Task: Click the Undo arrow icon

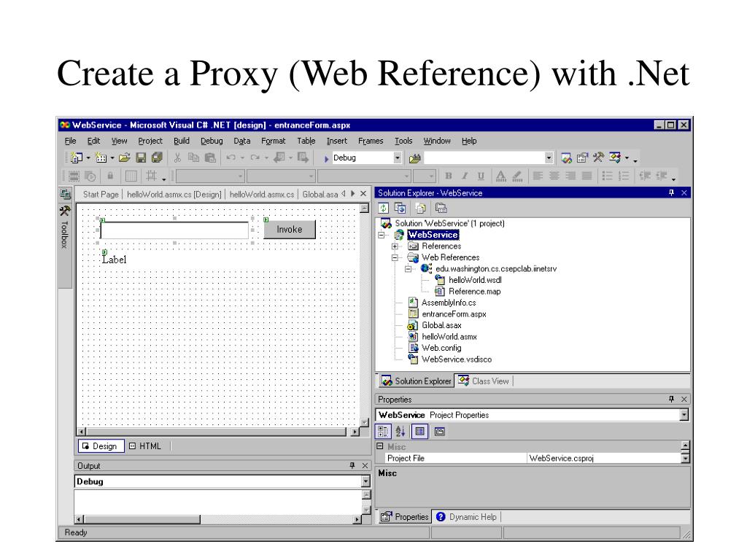Action: point(231,157)
